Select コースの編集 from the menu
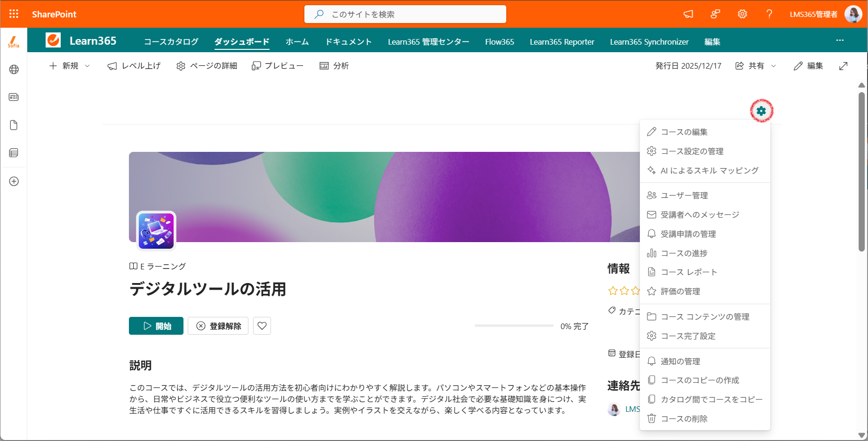This screenshot has height=441, width=868. click(705, 132)
